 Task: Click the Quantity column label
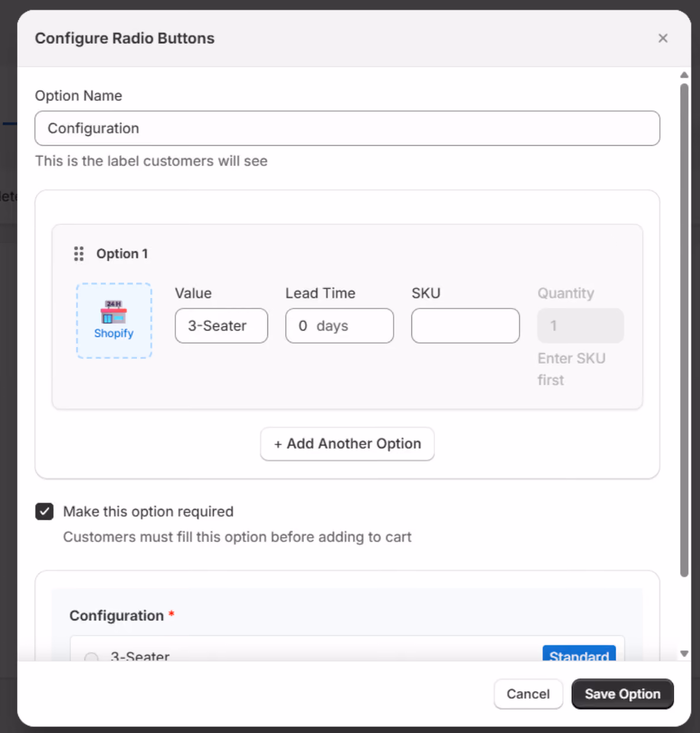(566, 293)
